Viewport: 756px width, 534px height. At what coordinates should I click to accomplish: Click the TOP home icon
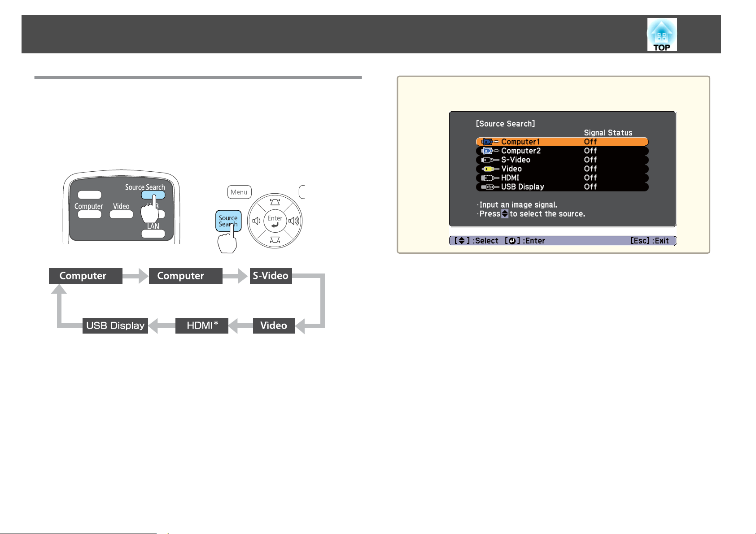click(662, 35)
